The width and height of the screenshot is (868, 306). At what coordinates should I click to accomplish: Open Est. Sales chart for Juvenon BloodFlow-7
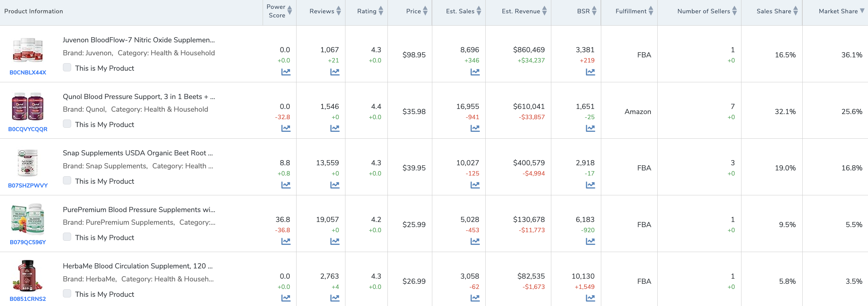point(475,72)
